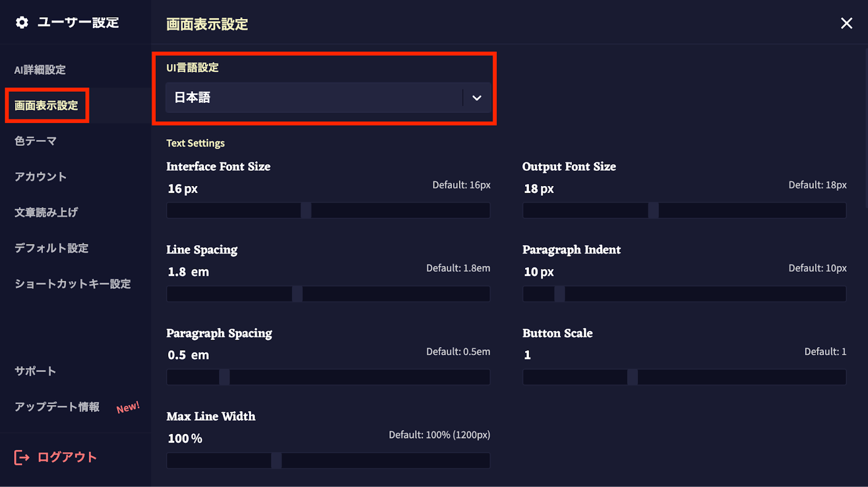Click the Line Spacing slider handle
868x487 pixels.
coord(297,294)
